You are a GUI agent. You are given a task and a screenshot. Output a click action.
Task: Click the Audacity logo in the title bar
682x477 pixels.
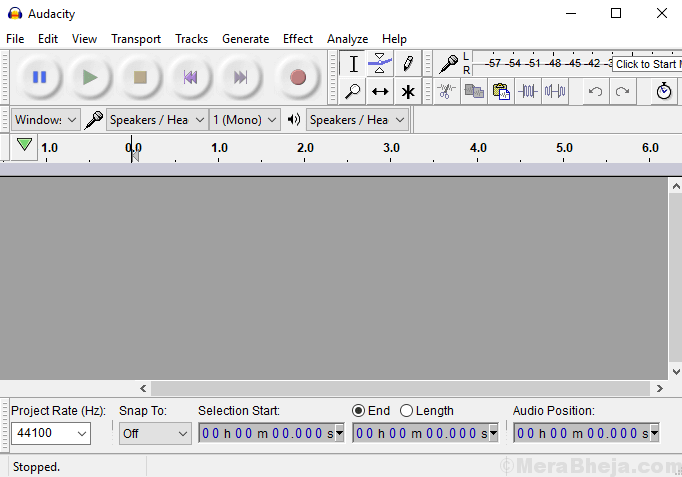(15, 14)
